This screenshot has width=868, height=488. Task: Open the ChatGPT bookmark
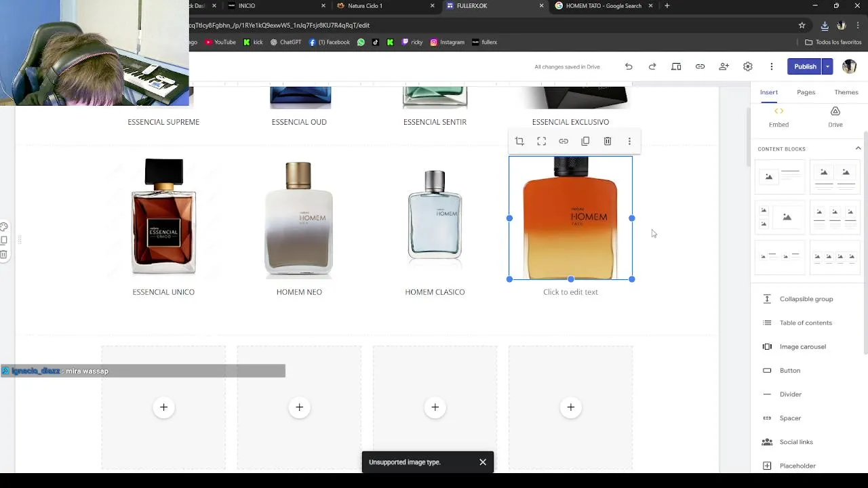tap(285, 42)
